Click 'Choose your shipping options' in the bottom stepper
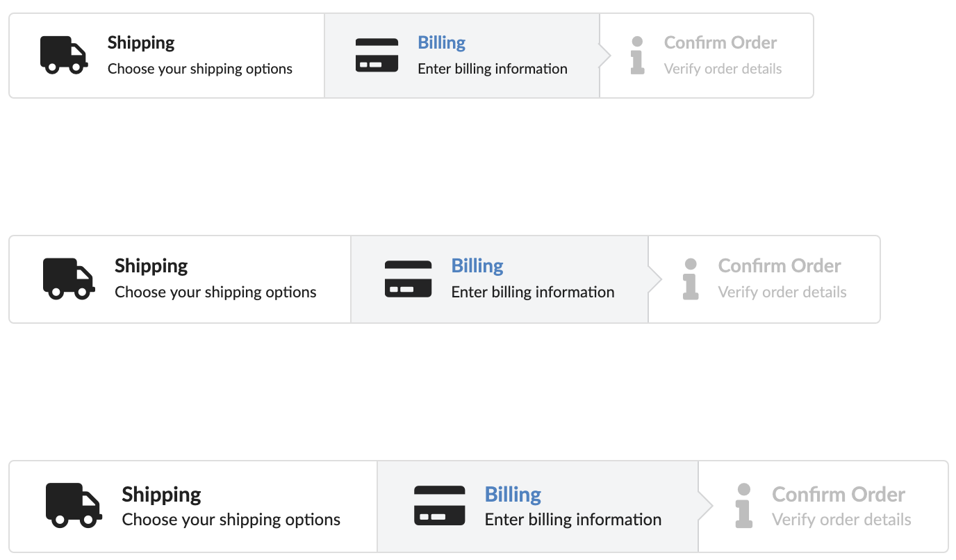The height and width of the screenshot is (560, 956). pos(231,520)
